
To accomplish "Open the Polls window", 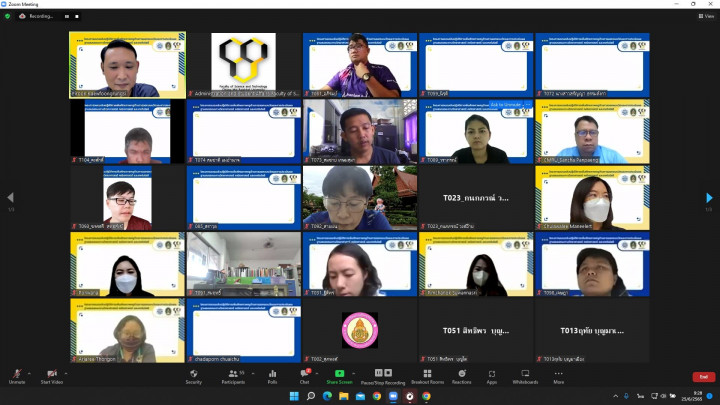I will pos(272,376).
